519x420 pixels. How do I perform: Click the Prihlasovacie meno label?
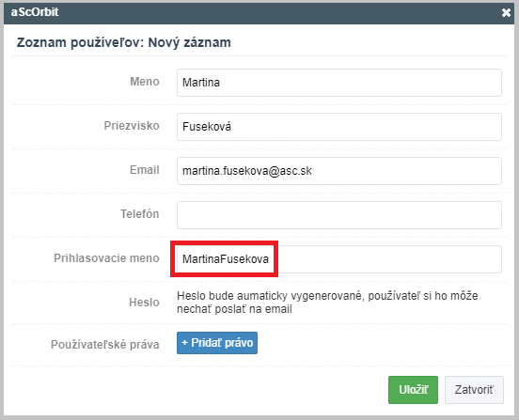(106, 258)
